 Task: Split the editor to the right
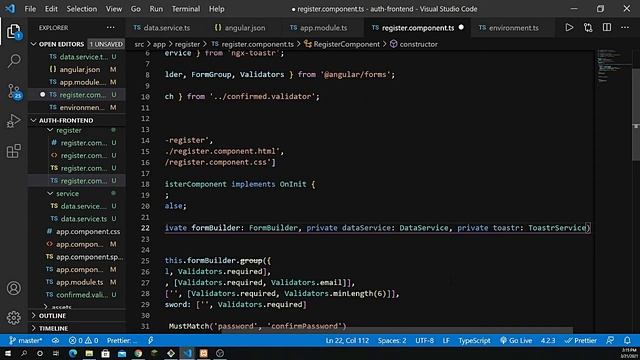click(607, 27)
